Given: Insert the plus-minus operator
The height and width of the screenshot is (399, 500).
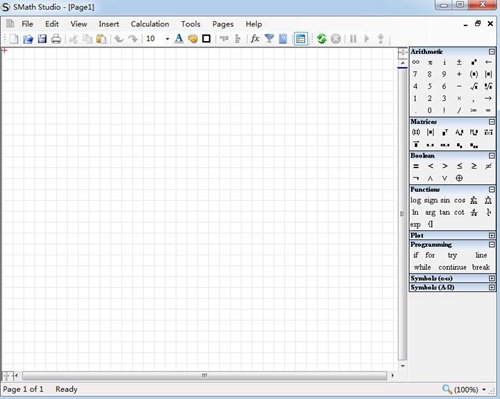Looking at the screenshot, I should coord(459,62).
